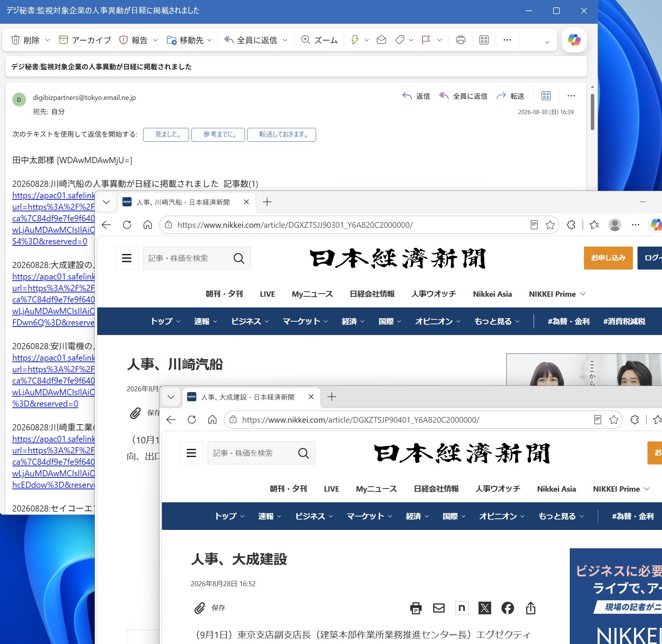Image resolution: width=662 pixels, height=644 pixels.
Task: Close the 人事、川崎汽船 tab
Action: coord(247,202)
